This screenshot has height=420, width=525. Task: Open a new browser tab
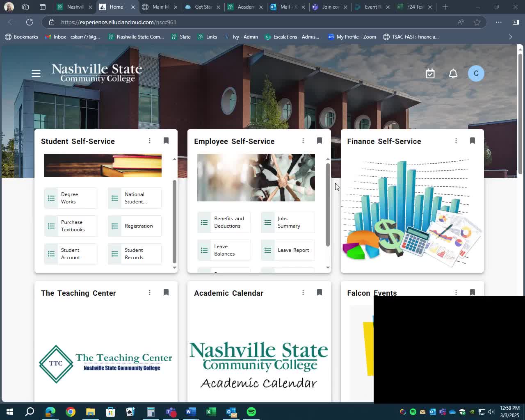pos(445,7)
